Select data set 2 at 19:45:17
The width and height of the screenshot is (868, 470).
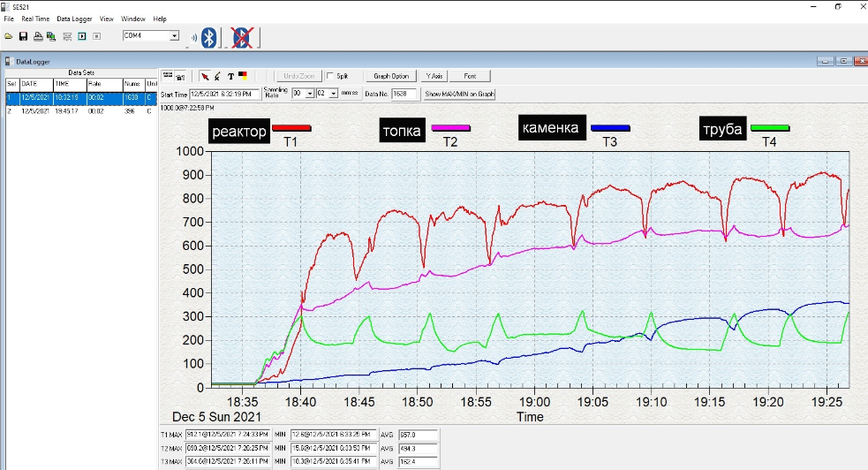(x=67, y=111)
